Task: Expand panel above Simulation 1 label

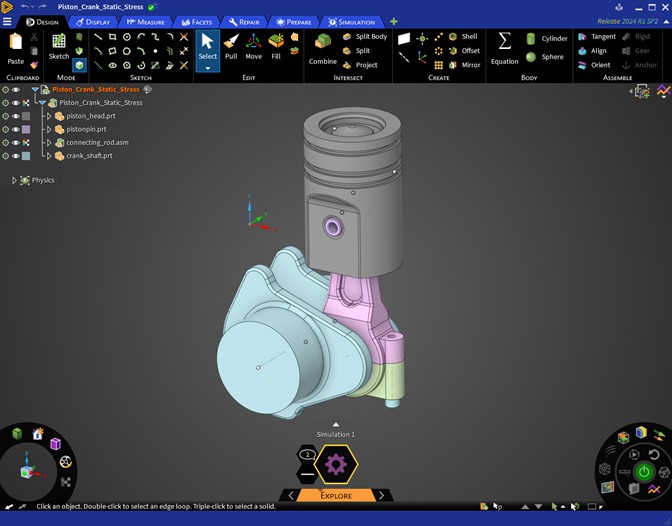Action: click(336, 424)
